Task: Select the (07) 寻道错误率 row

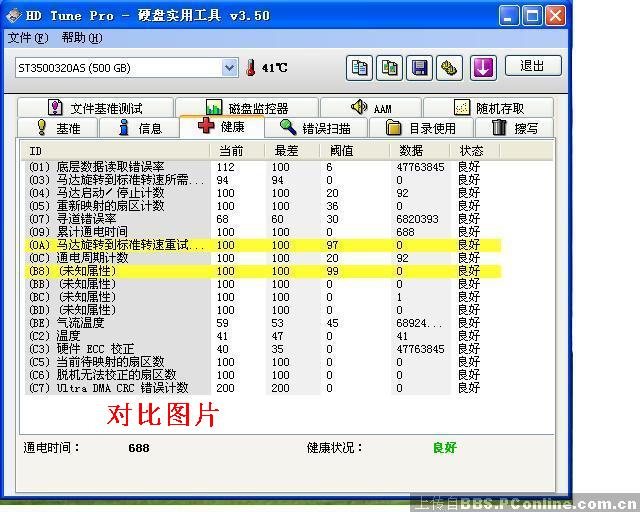Action: coord(262,219)
